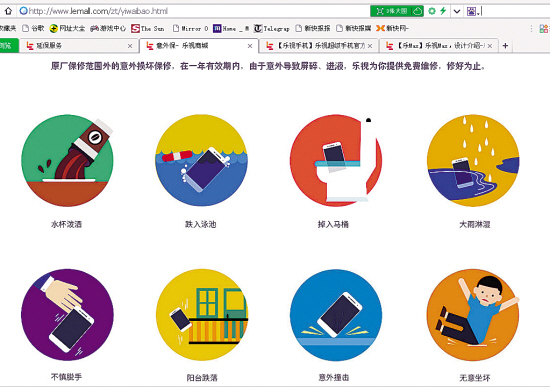This screenshot has width=550, height=387.
Task: Click the boy sitting on phone illustration
Action: [x=473, y=315]
